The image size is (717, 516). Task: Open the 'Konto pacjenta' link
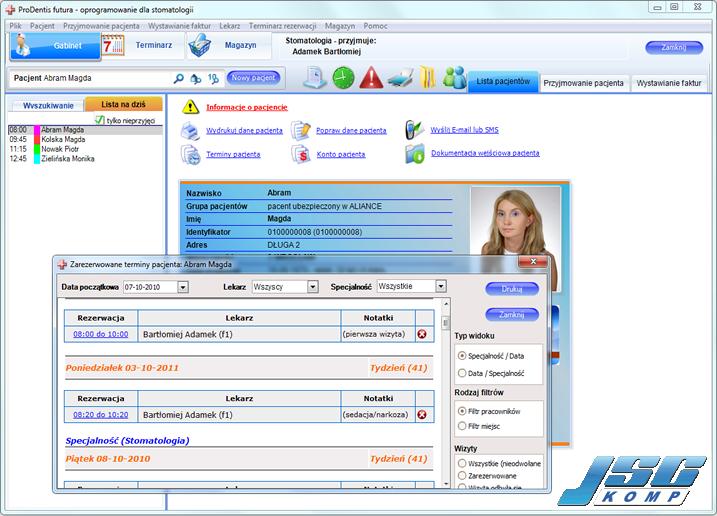[x=341, y=155]
